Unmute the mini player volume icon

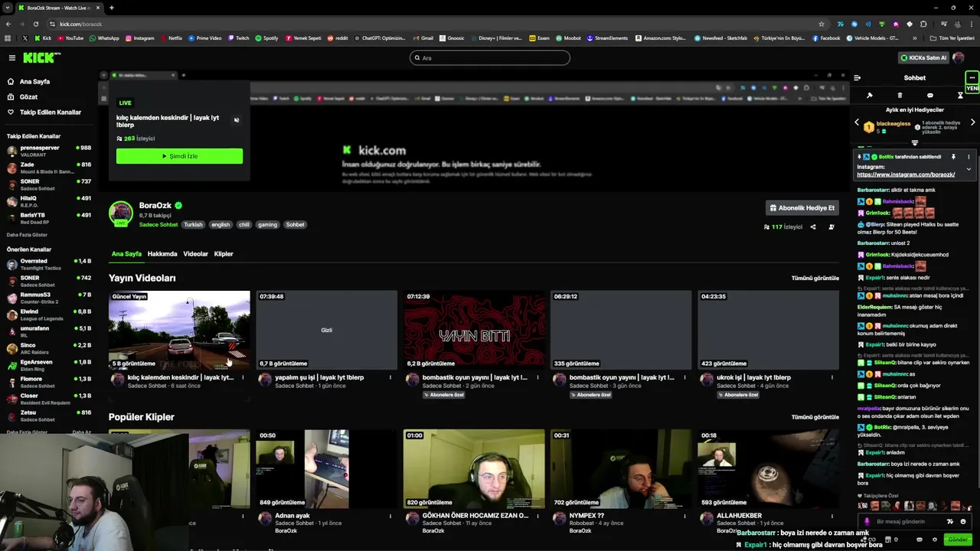(236, 120)
